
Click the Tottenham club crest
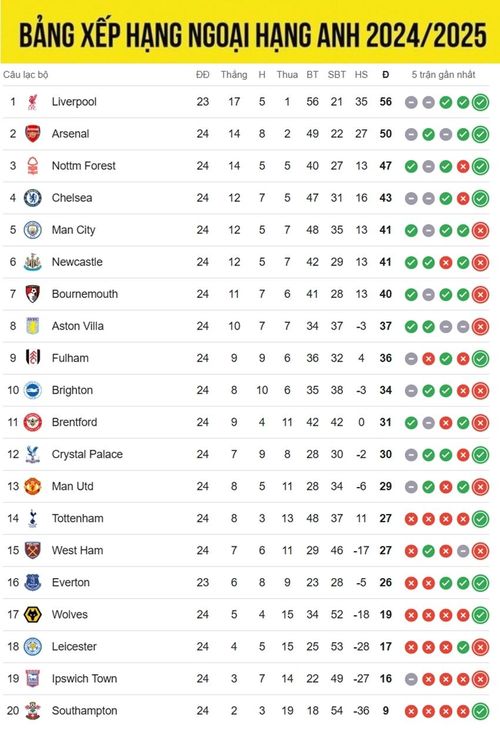[x=33, y=518]
